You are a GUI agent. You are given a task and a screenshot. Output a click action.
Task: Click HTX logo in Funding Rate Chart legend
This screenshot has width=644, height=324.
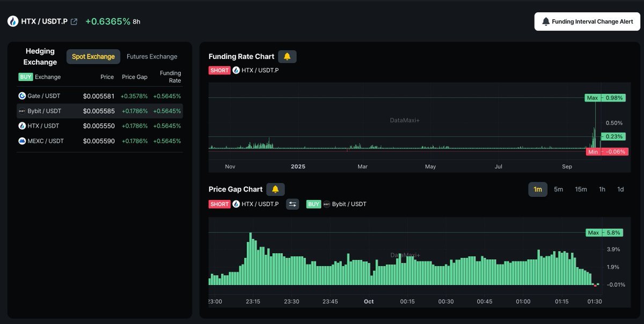coord(236,70)
